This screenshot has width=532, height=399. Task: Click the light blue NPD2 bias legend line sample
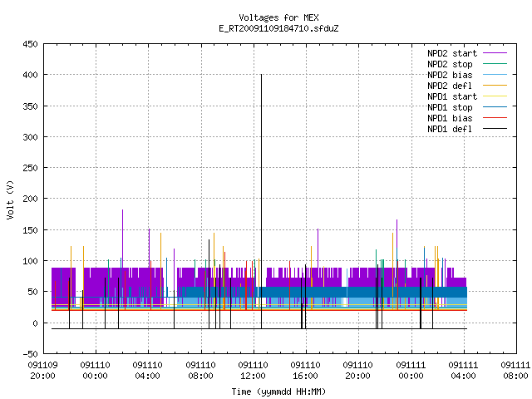(x=495, y=74)
